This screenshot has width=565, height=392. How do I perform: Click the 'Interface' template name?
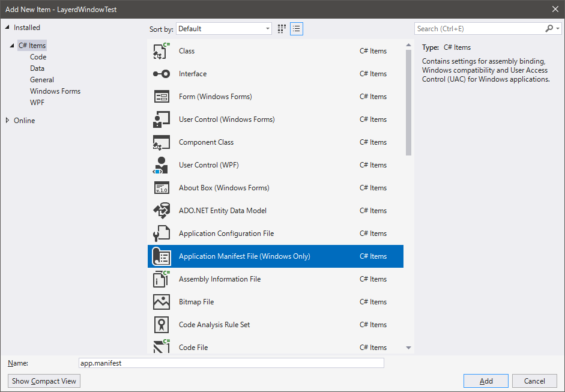[193, 74]
